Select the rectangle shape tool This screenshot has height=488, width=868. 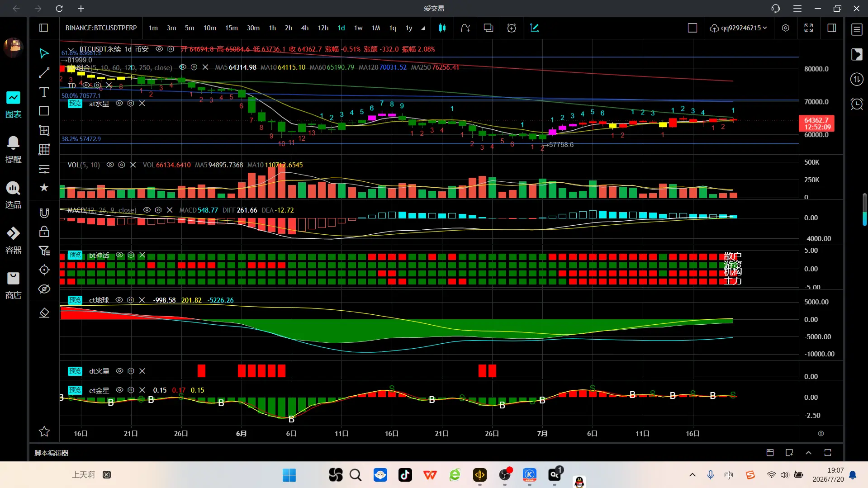(x=44, y=111)
